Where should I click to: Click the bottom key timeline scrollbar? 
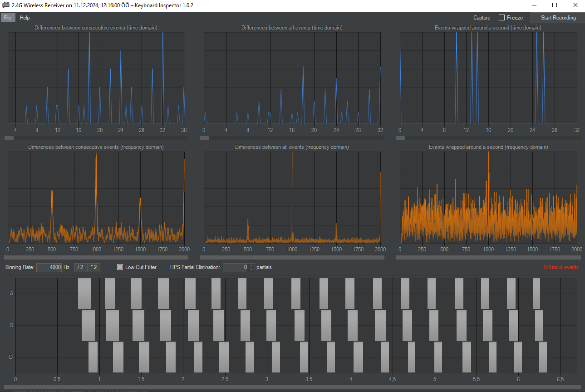[x=292, y=387]
